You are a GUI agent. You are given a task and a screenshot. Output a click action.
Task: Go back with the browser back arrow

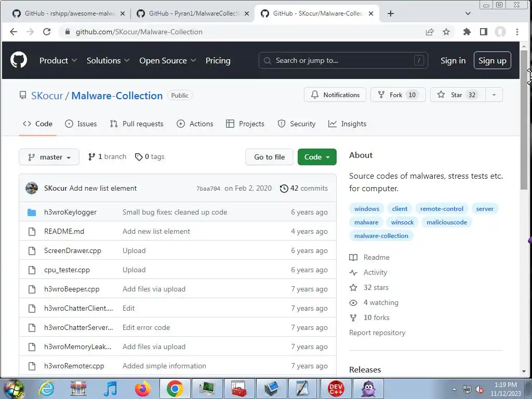(x=14, y=32)
